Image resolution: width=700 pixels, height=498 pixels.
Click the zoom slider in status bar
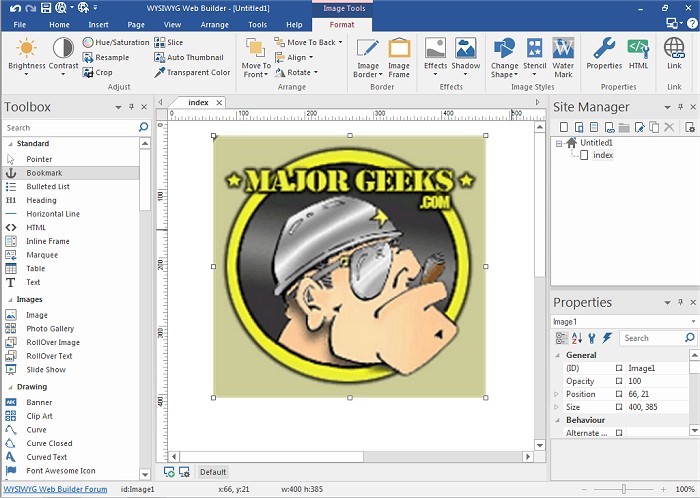coord(623,489)
